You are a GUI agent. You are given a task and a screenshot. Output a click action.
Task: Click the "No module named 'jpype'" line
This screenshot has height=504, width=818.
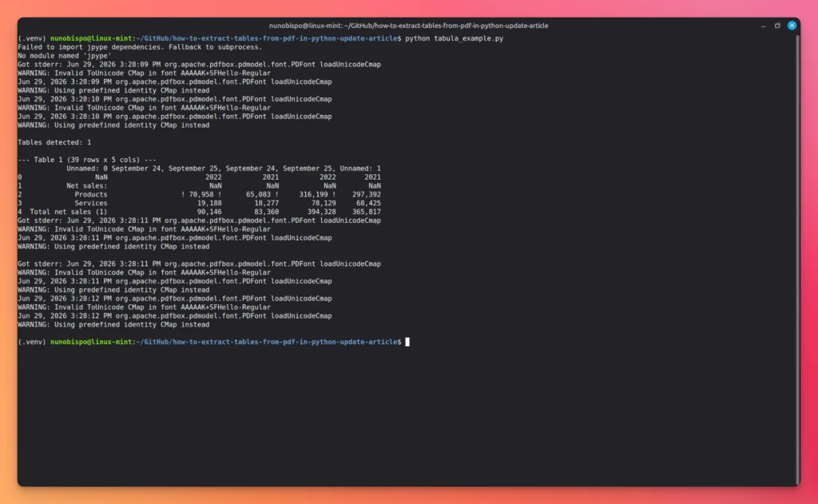pos(65,56)
